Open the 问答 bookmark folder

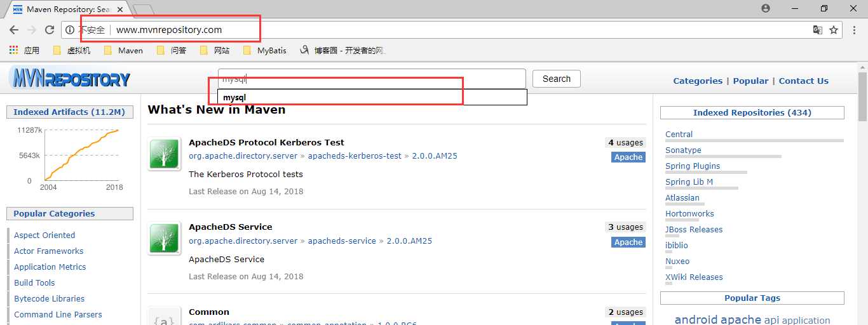(172, 50)
